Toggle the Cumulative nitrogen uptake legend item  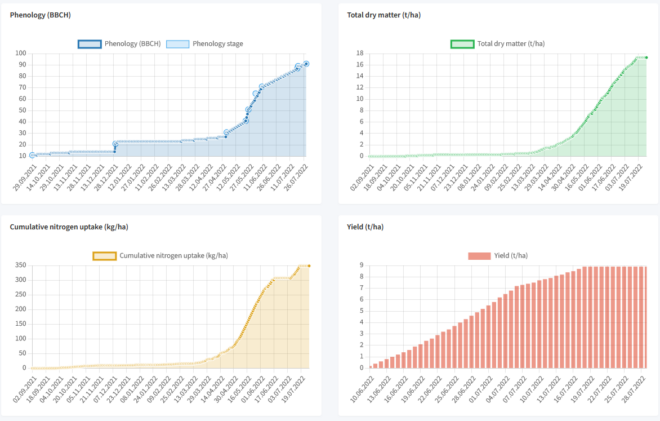(x=160, y=256)
